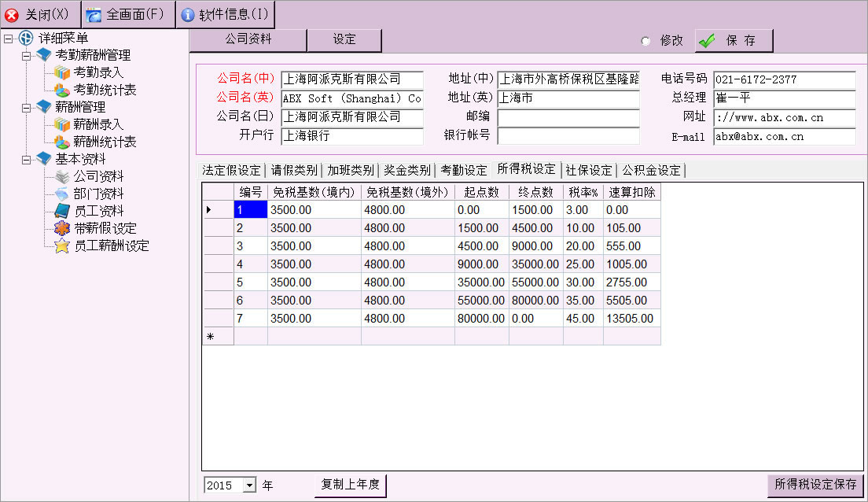Open the 法定假设定 tab
The image size is (868, 502).
click(x=231, y=170)
